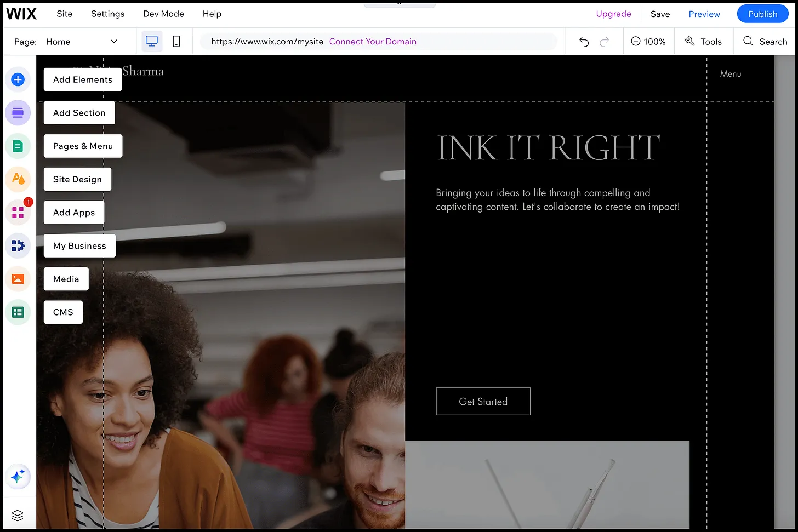Click the Upgrade link
The image size is (798, 532).
(x=613, y=14)
